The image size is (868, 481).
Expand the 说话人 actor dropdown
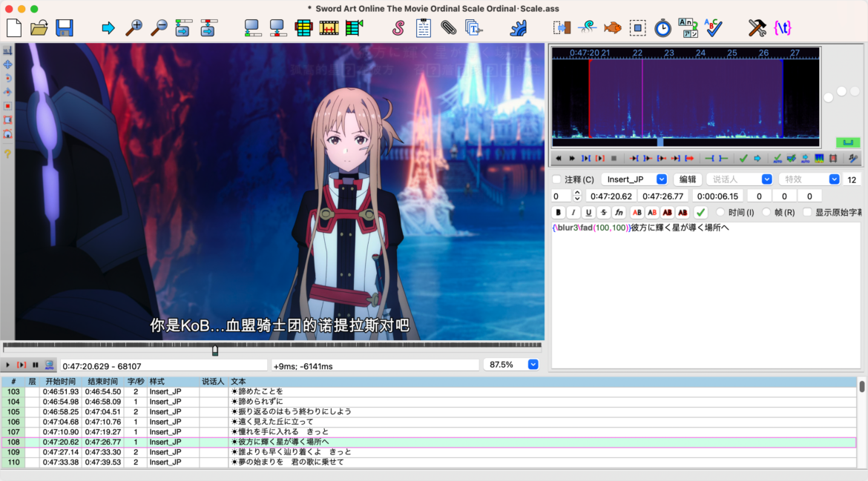(766, 179)
